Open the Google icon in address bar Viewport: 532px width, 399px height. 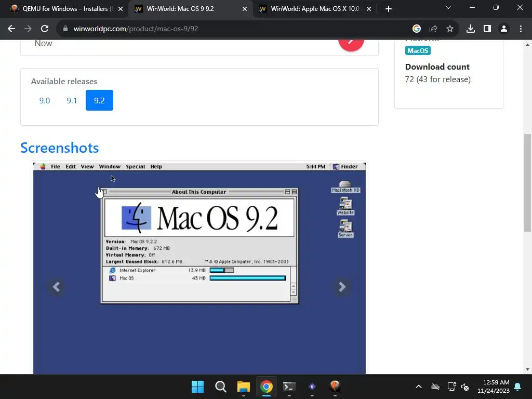(416, 29)
